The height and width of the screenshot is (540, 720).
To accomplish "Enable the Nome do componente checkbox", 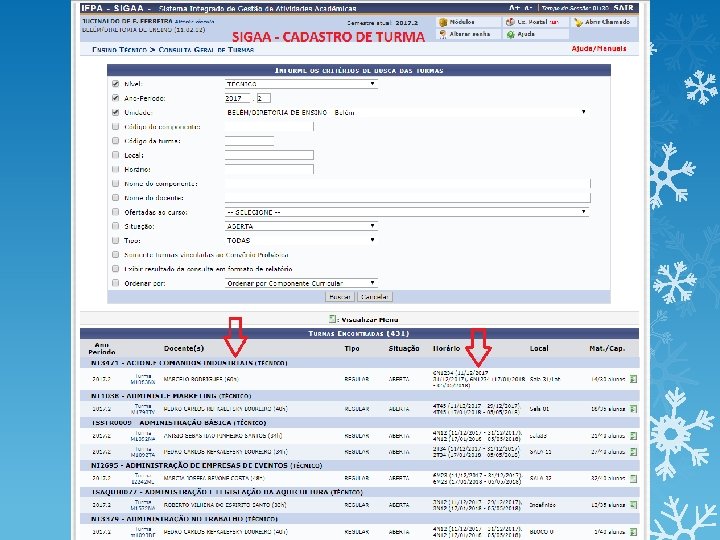I will [115, 183].
